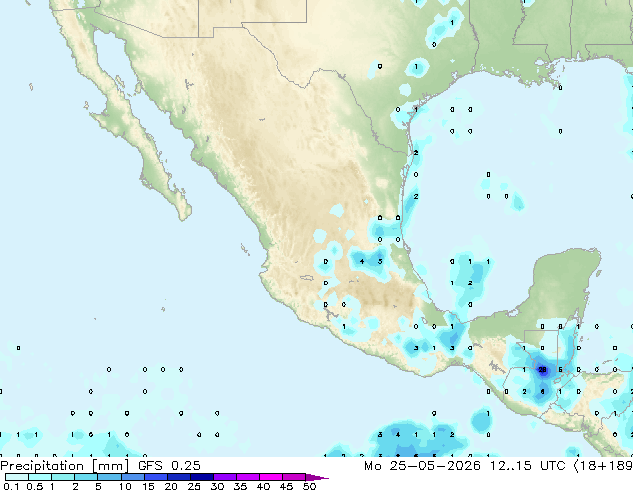Image resolution: width=634 pixels, height=490 pixels.
Task: Pick the 15–20 mm legend color swatch
Action: click(155, 477)
